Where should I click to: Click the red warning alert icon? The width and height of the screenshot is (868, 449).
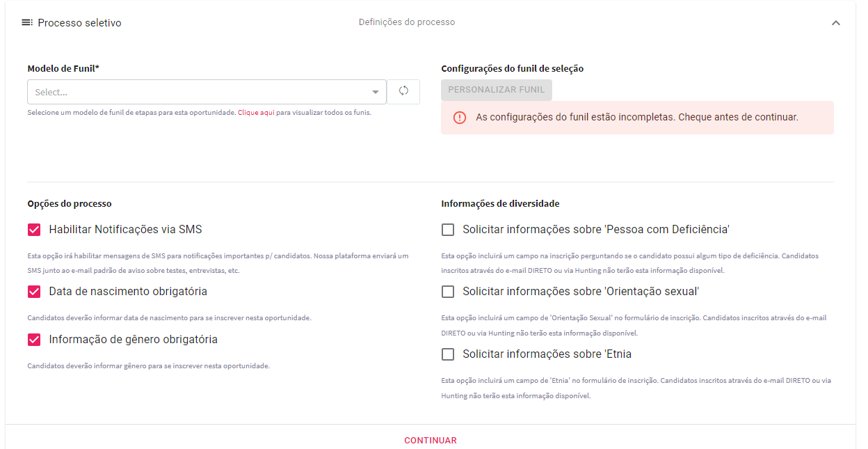click(460, 118)
